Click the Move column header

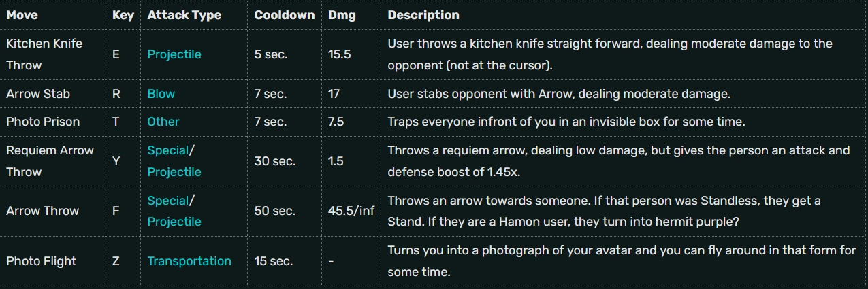pos(22,15)
